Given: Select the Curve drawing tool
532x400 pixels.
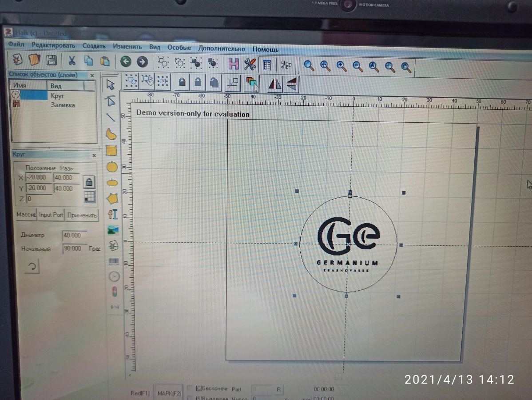Looking at the screenshot, I should [x=111, y=134].
